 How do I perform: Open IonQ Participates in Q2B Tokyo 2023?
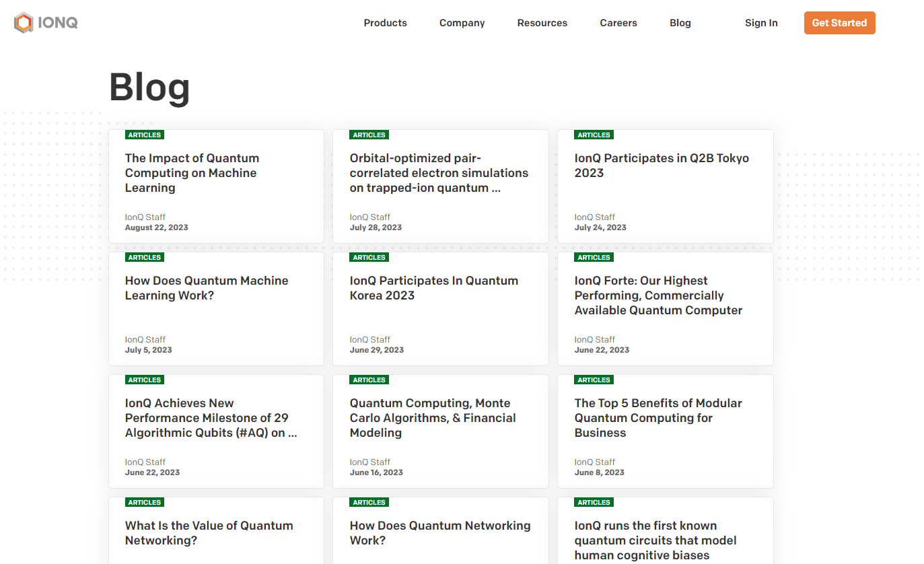click(662, 166)
